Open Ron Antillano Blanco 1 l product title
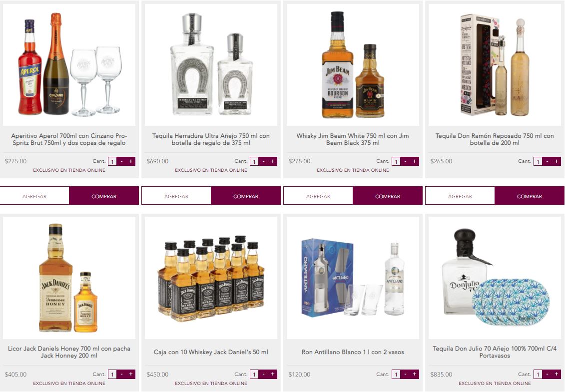 pos(353,352)
